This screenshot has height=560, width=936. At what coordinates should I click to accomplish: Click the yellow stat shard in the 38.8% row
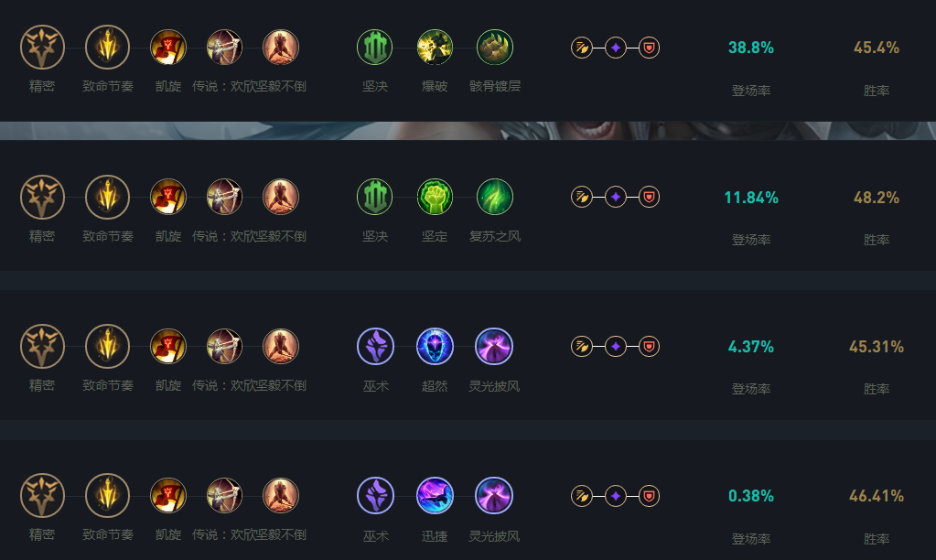point(582,48)
